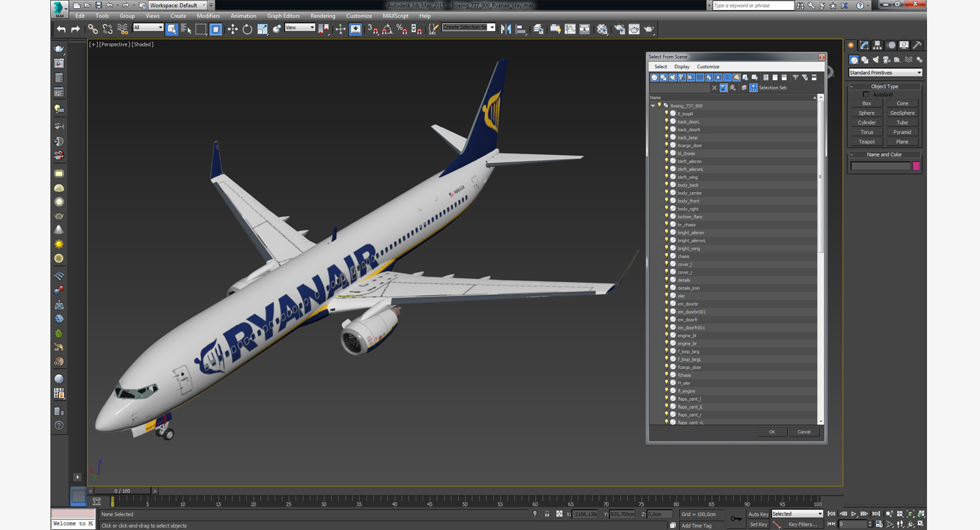Click Select None icon in Select From Scene

[775, 78]
